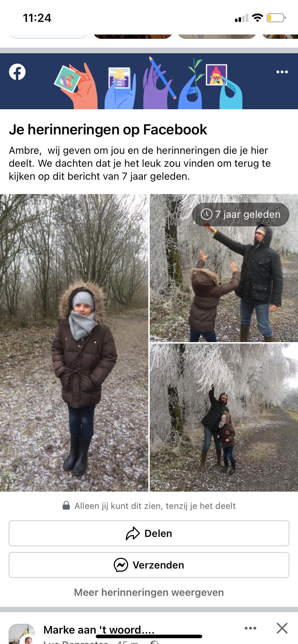Share the memory with Delen button
298x644 pixels.
pos(149,533)
